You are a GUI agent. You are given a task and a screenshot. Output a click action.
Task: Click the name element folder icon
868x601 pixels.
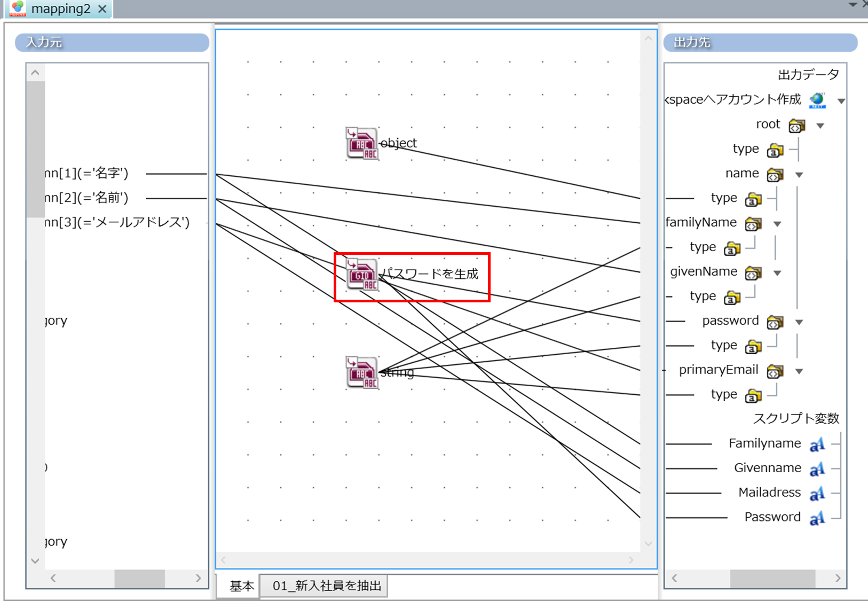pos(775,175)
